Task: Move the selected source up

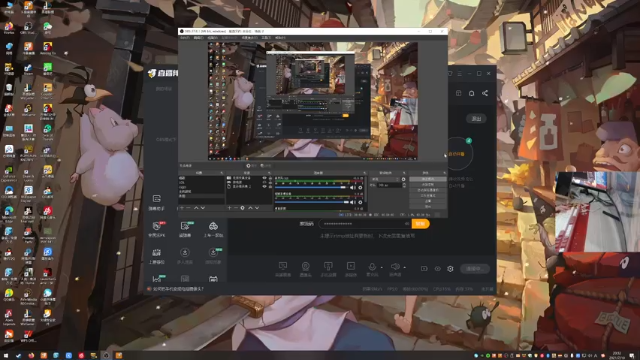Action: [x=250, y=208]
